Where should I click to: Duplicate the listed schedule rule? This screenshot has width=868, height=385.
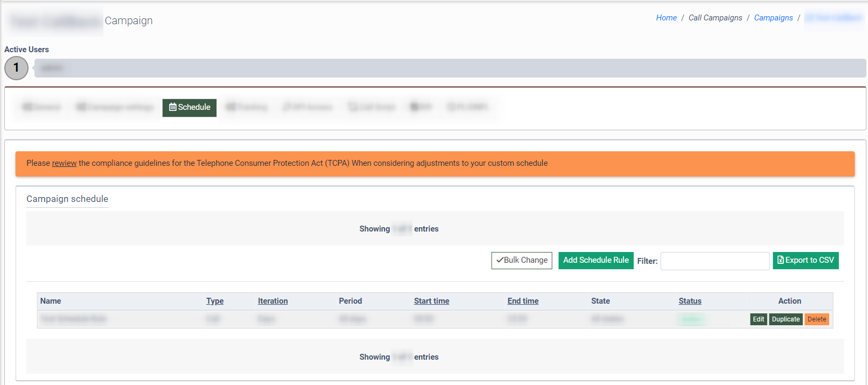786,319
